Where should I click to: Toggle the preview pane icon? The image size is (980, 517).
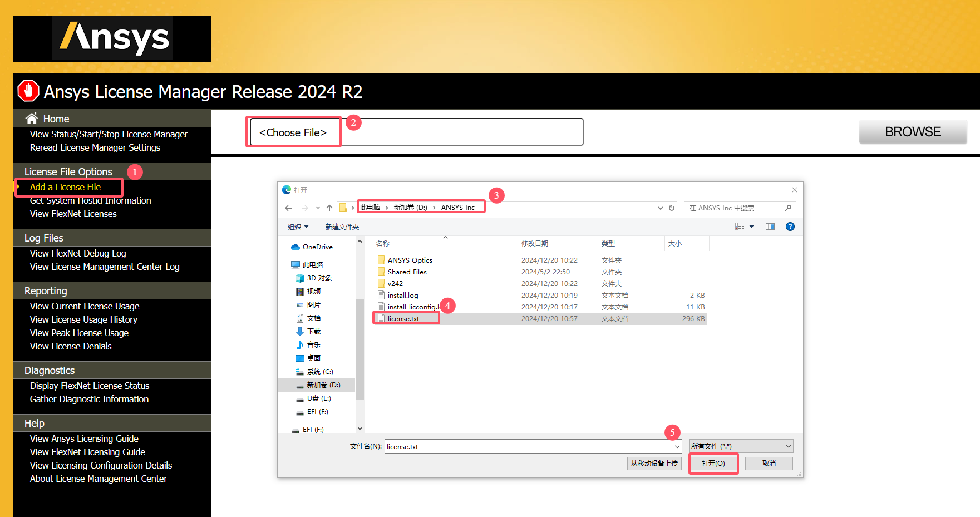coord(770,227)
